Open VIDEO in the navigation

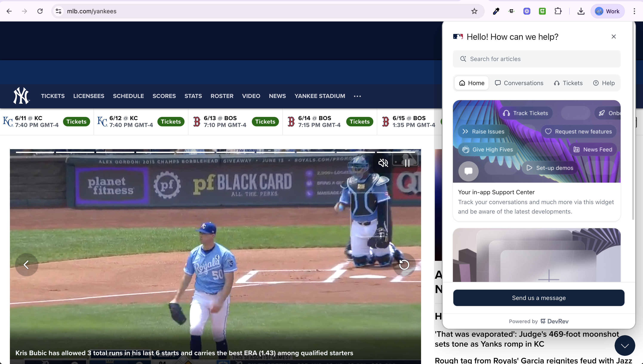(x=251, y=96)
